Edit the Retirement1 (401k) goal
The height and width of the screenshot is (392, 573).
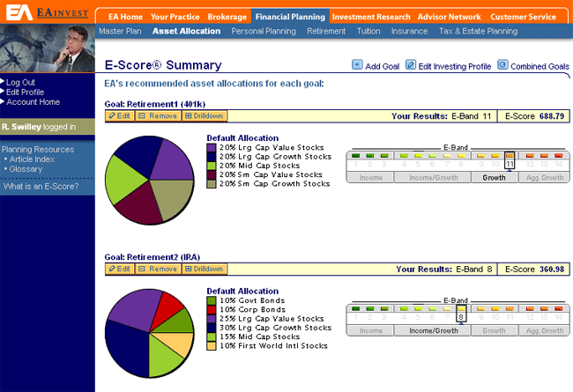[x=120, y=115]
